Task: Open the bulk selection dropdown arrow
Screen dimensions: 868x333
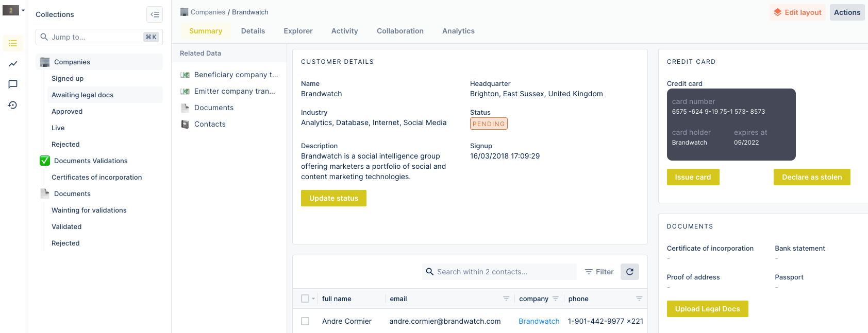Action: tap(313, 299)
